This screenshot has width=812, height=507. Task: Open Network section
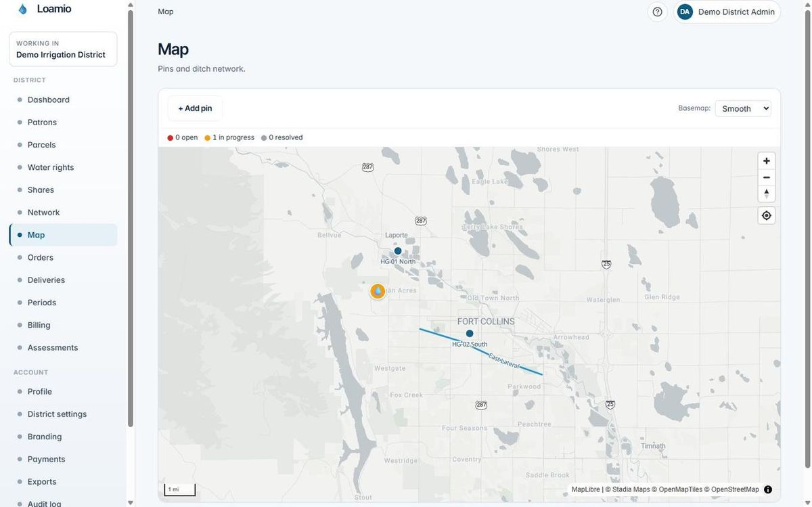[x=63, y=213]
